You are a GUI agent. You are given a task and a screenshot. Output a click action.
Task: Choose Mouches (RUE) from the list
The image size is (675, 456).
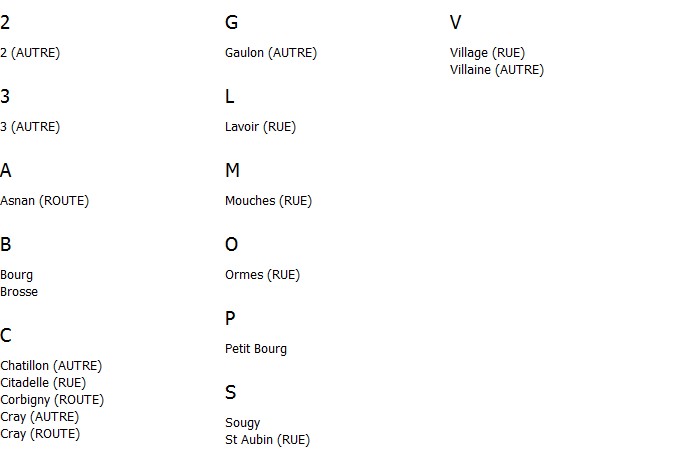[268, 201]
